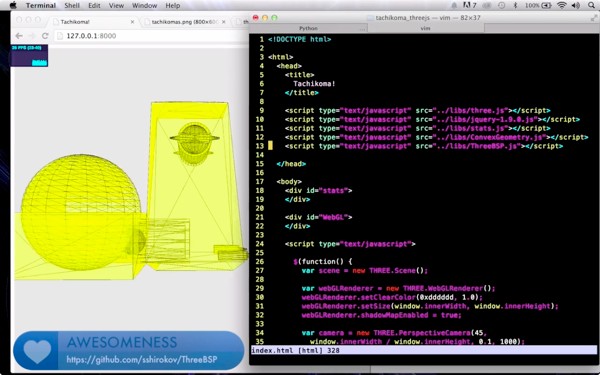This screenshot has width=600, height=375.
Task: Switch to the Python terminal tab
Action: [x=308, y=28]
